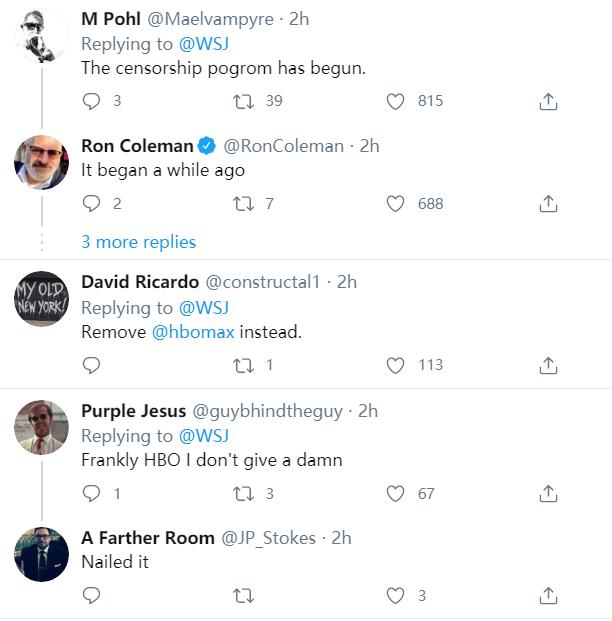Reply to Ron Coleman's tweet

92,203
